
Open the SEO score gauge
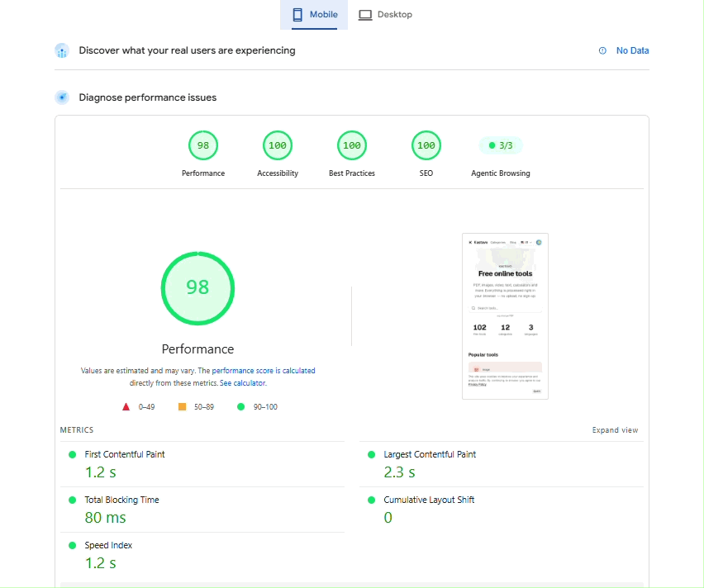426,145
